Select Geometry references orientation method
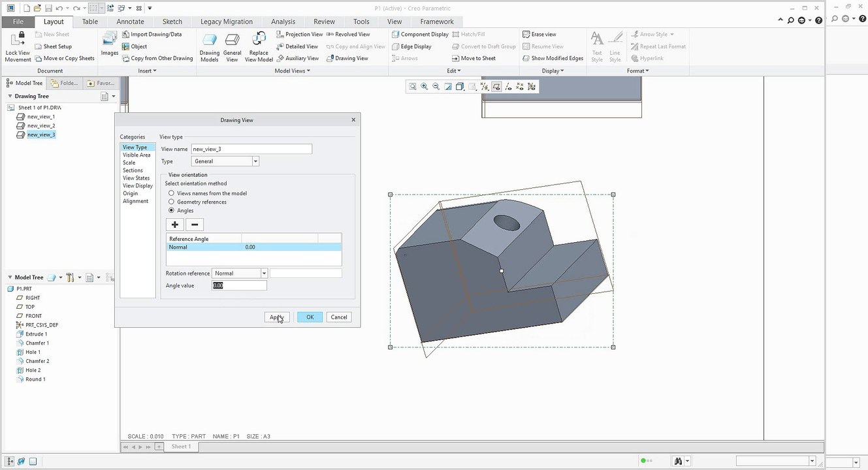868x470 pixels. click(x=172, y=202)
